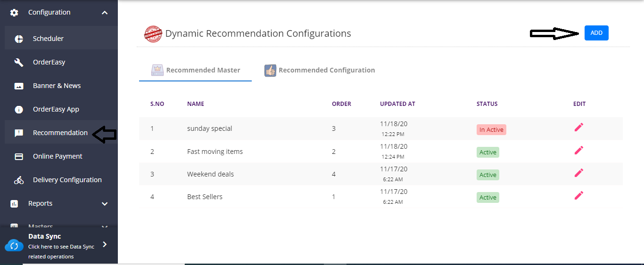Click the OrderEasy wrench icon
This screenshot has height=265, width=644.
coord(19,62)
